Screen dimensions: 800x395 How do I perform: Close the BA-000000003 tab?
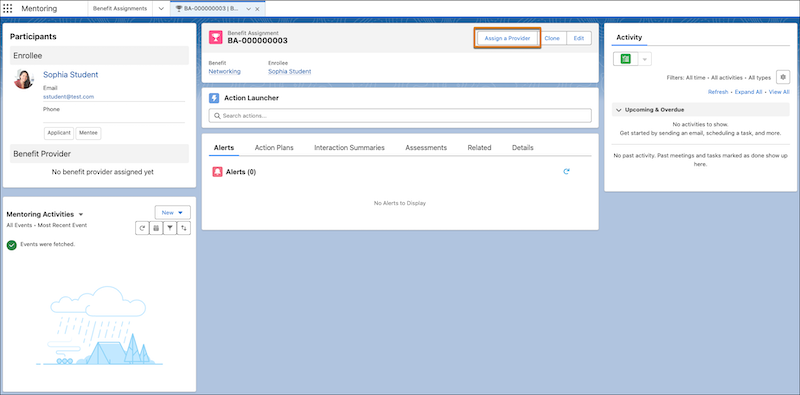click(257, 9)
